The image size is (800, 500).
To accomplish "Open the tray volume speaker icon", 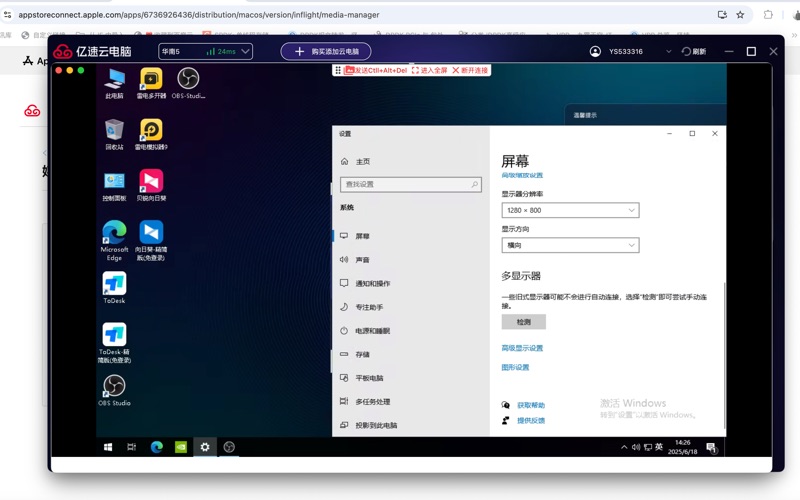I will tap(636, 447).
